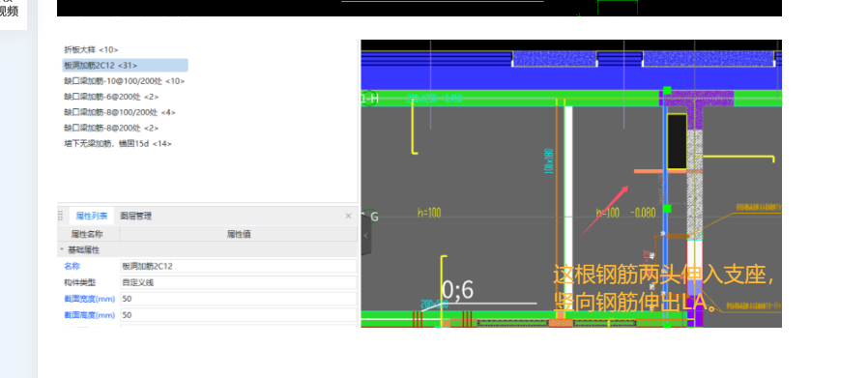Collapse the side panel arrow handle
The height and width of the screenshot is (378, 868).
pos(366,235)
